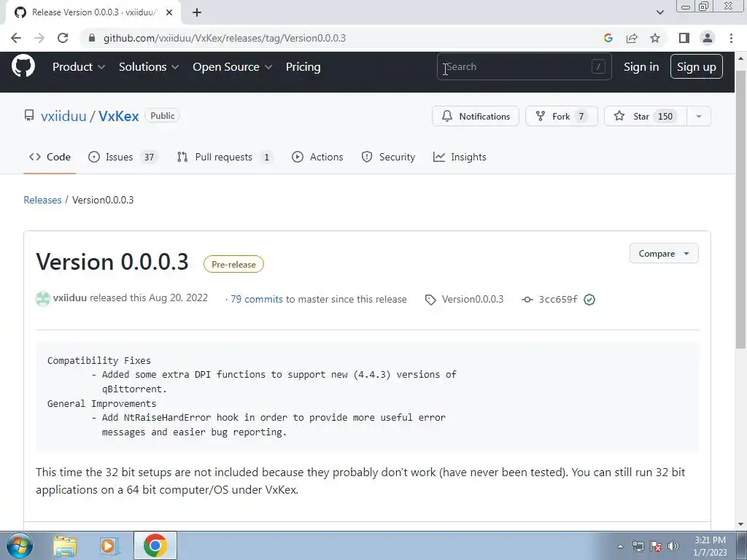This screenshot has height=560, width=747.
Task: Open the Google icon in the address bar
Action: coord(608,38)
